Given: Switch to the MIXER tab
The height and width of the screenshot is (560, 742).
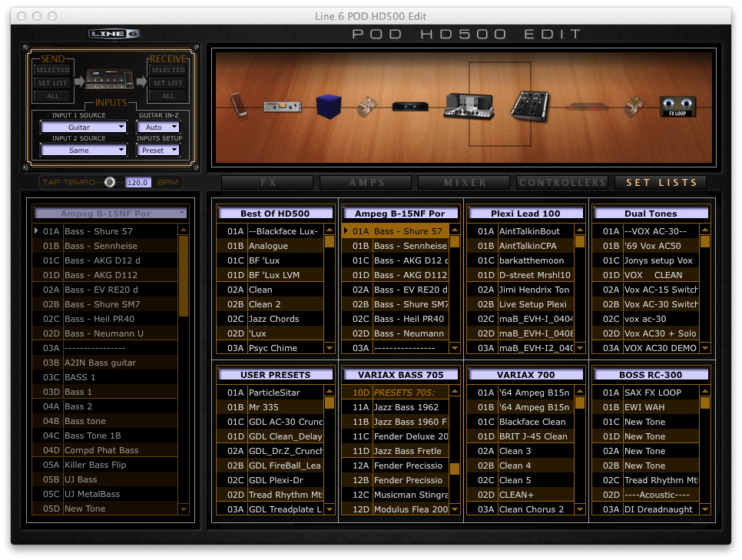Looking at the screenshot, I should point(464,183).
